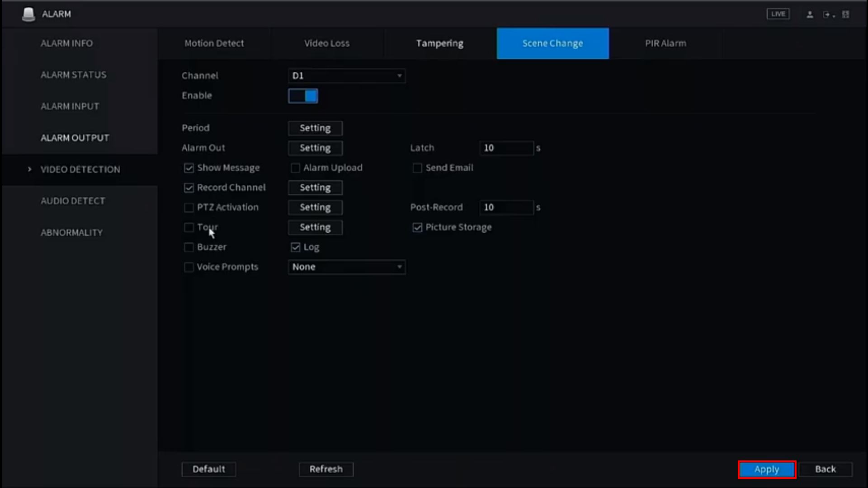The image size is (868, 488).
Task: Click the alarm siren icon
Action: click(x=28, y=14)
